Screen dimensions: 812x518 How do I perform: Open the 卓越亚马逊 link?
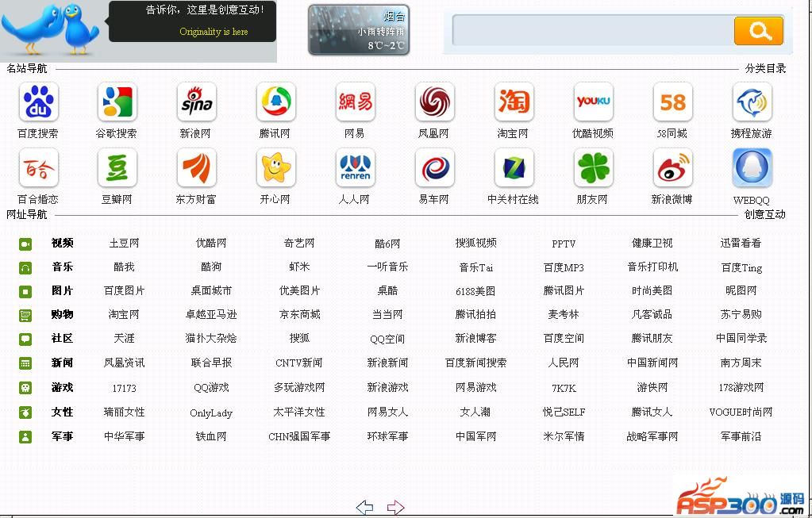tap(211, 314)
